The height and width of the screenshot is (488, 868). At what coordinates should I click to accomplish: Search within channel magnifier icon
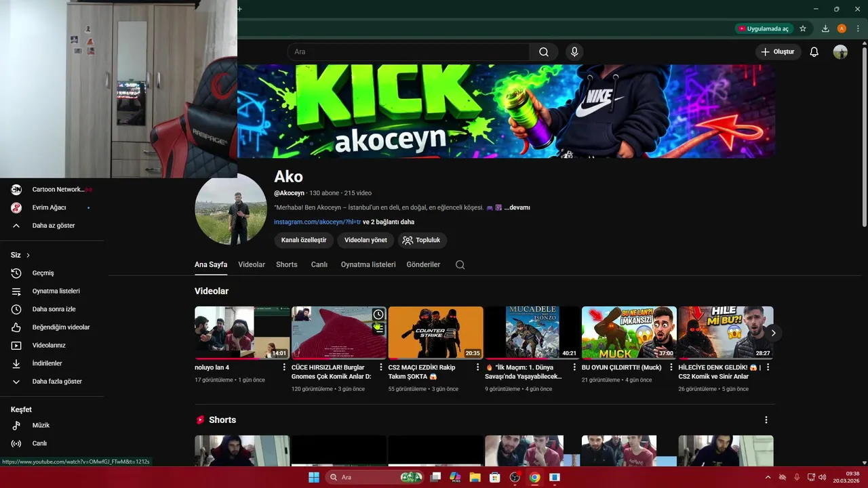click(x=460, y=265)
